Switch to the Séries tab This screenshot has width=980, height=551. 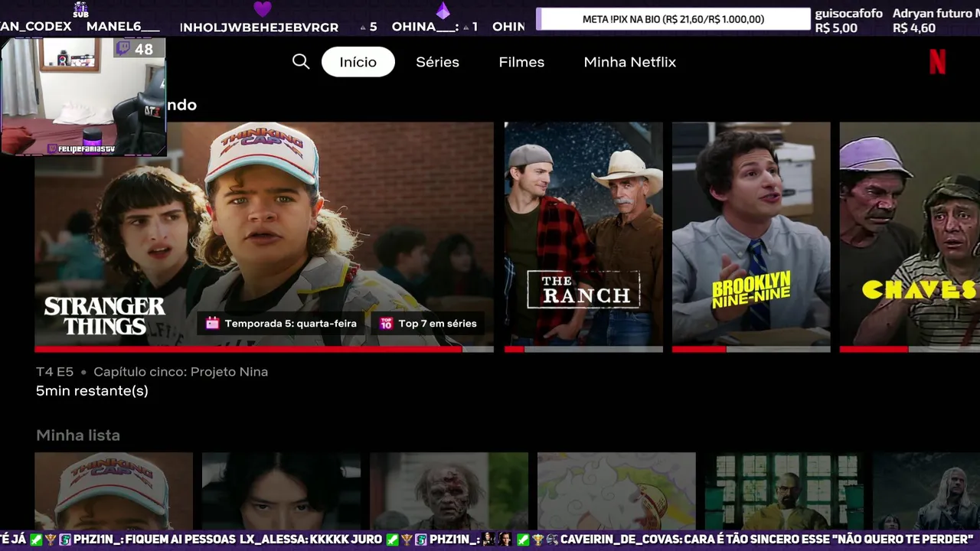(437, 62)
